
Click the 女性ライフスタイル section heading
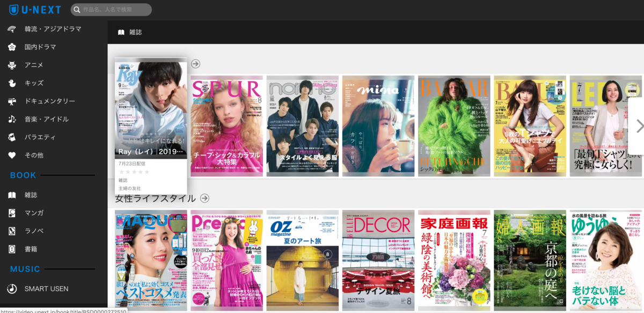pyautogui.click(x=156, y=198)
